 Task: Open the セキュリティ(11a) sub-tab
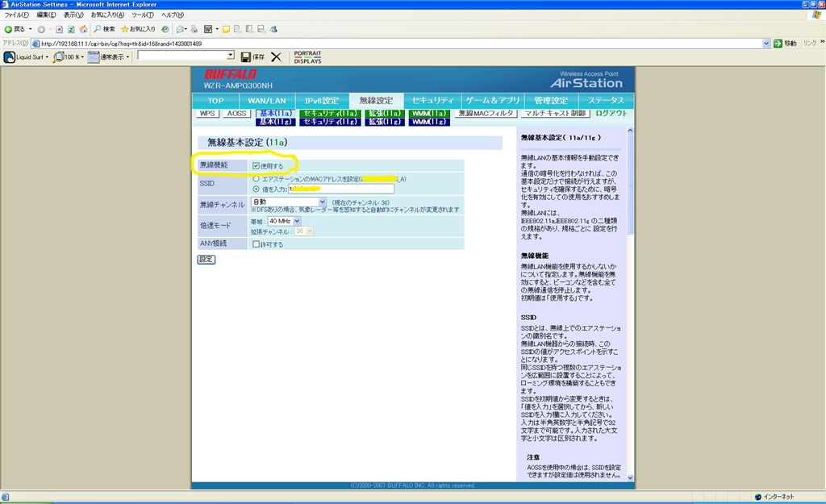[x=330, y=113]
